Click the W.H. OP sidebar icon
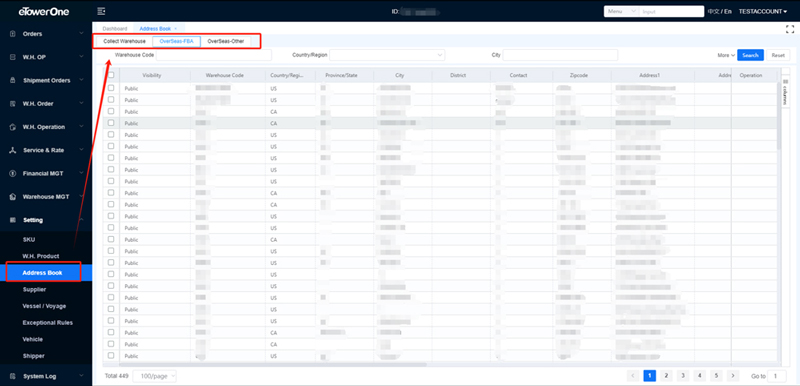800x386 pixels. 13,57
